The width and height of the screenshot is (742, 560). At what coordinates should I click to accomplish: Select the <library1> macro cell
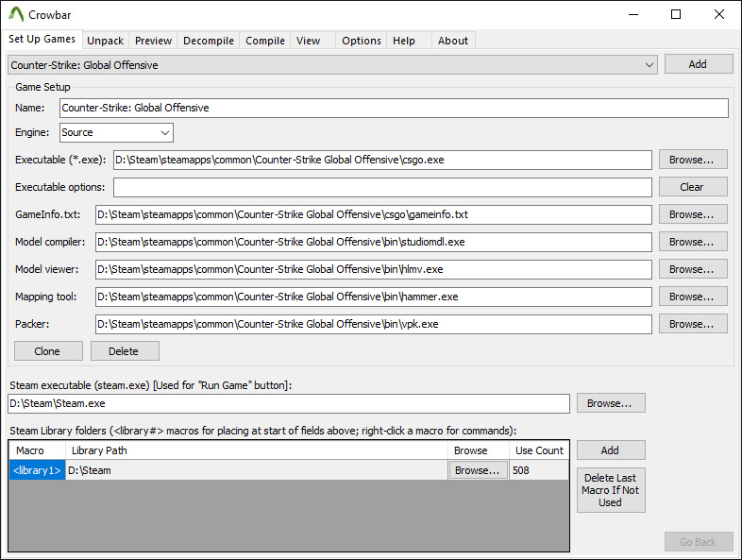click(x=37, y=470)
